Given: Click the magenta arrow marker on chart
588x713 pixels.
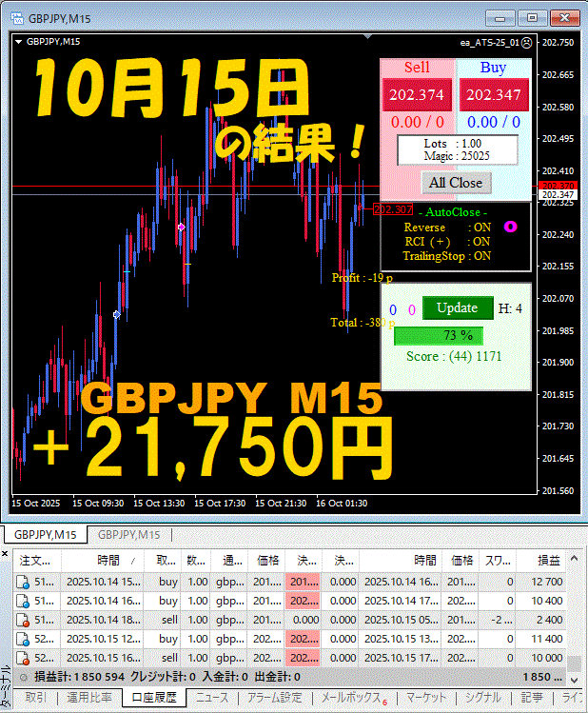Looking at the screenshot, I should (x=182, y=227).
